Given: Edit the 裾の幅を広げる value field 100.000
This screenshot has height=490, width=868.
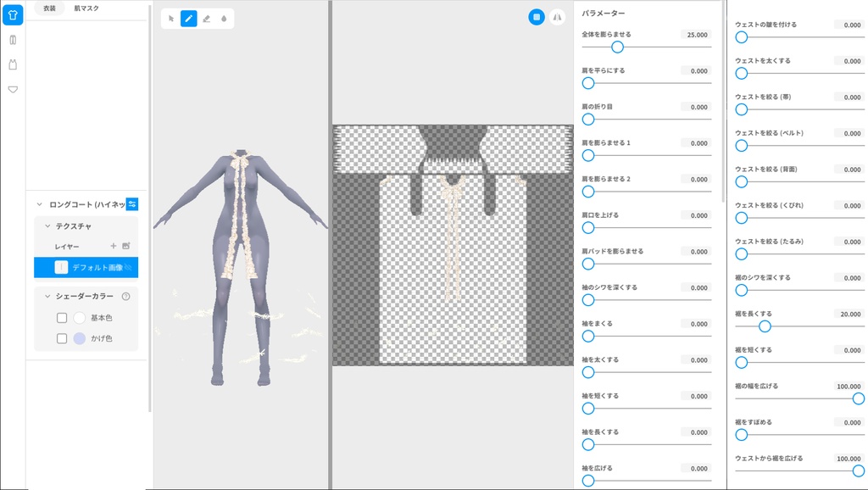Looking at the screenshot, I should click(849, 387).
